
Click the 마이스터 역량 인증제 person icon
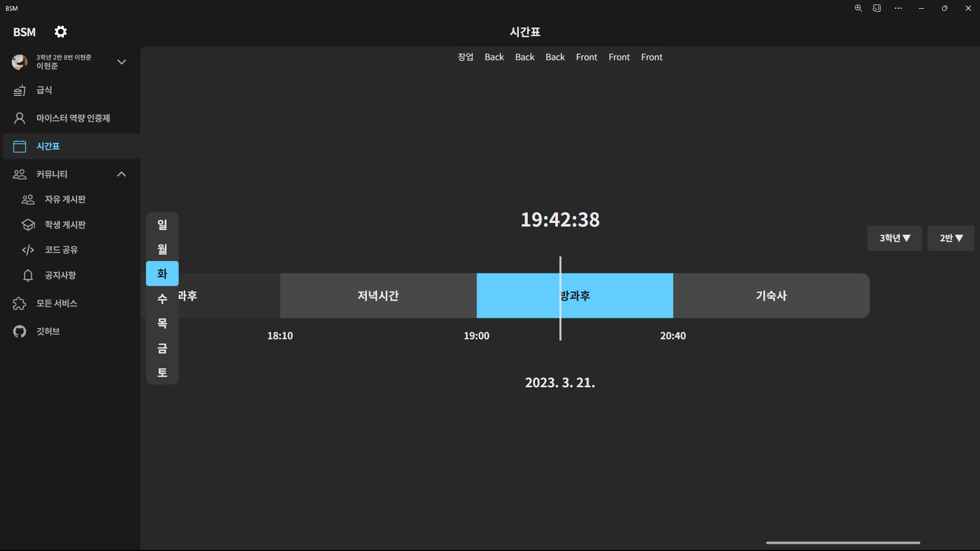(x=19, y=118)
